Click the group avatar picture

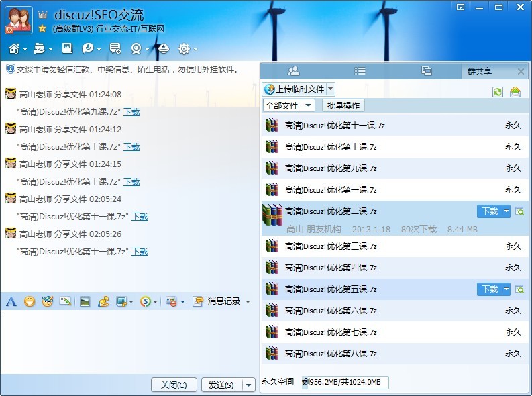click(x=19, y=20)
